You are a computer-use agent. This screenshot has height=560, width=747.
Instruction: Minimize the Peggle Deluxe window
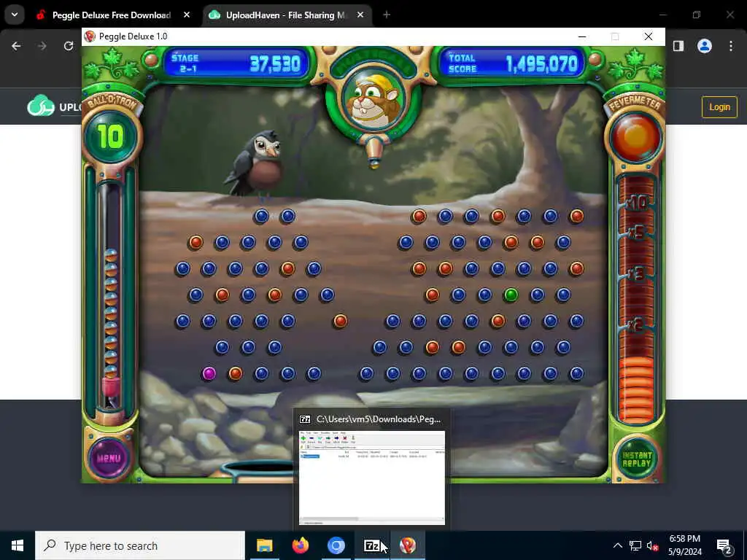click(x=581, y=36)
